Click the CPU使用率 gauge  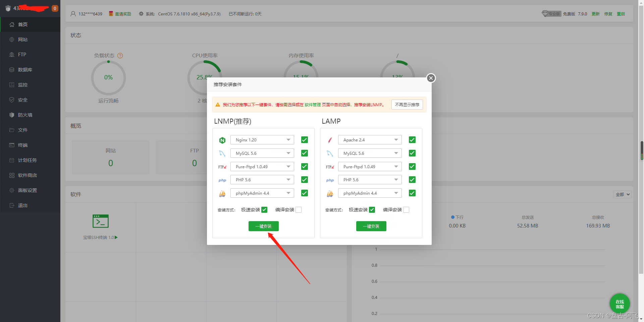point(205,78)
